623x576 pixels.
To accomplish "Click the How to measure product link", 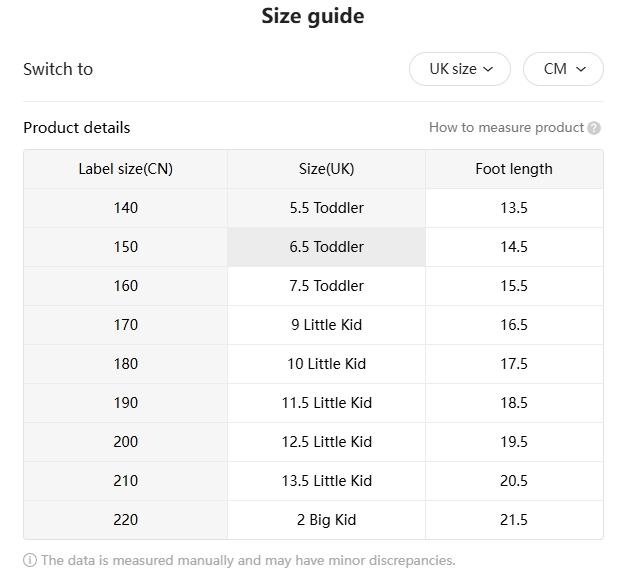I will pos(506,128).
